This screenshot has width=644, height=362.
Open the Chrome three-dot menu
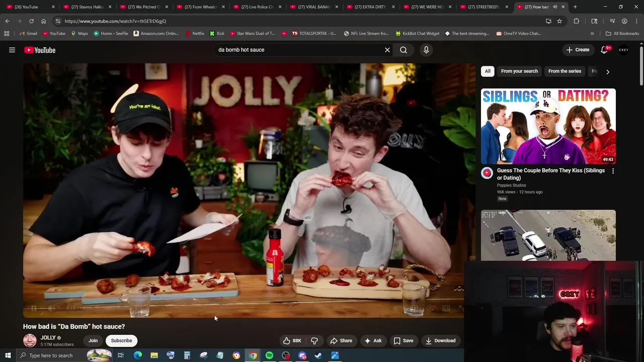tap(636, 21)
